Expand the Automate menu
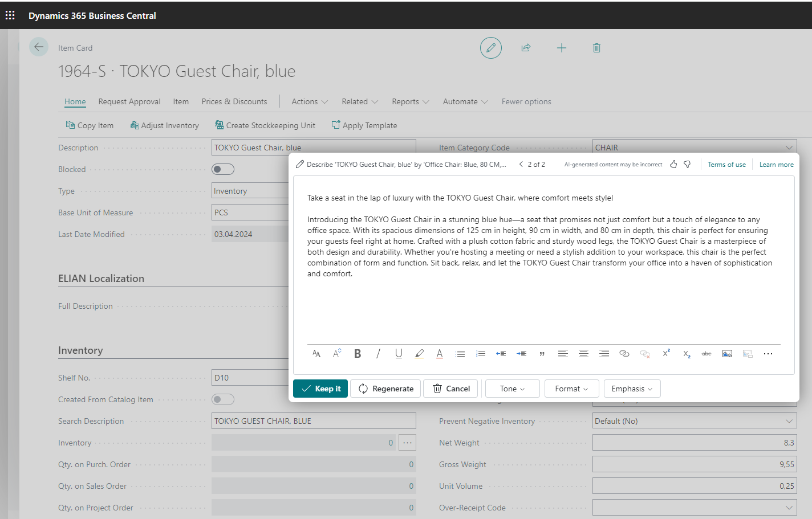Image resolution: width=812 pixels, height=519 pixels. point(465,101)
